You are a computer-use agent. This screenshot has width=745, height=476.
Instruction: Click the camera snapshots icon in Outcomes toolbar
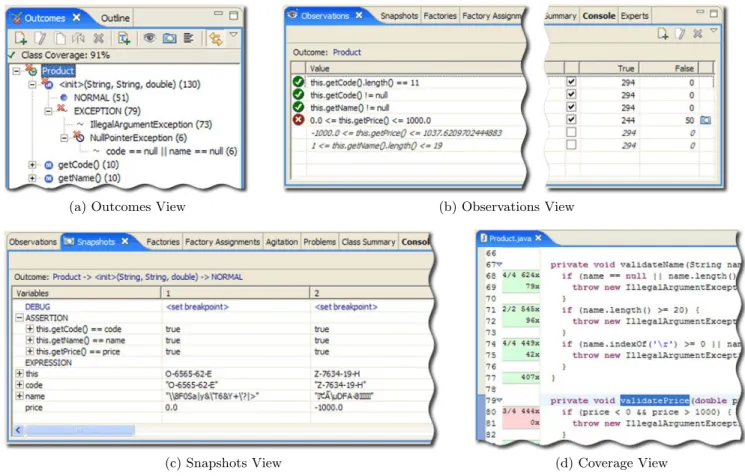coord(169,38)
